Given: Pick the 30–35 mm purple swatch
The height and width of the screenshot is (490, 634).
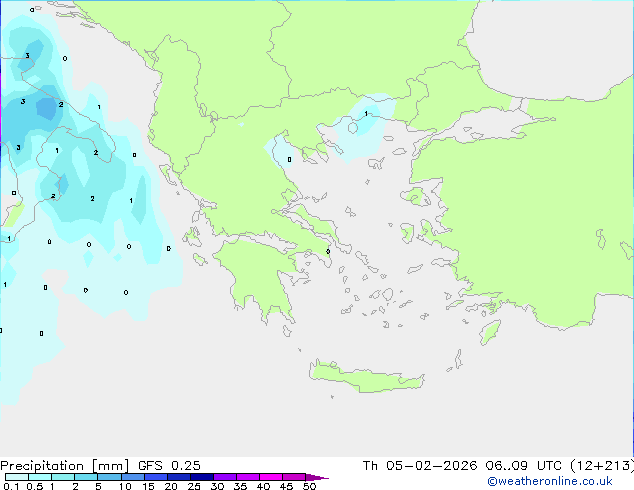Looking at the screenshot, I should coord(225,477).
